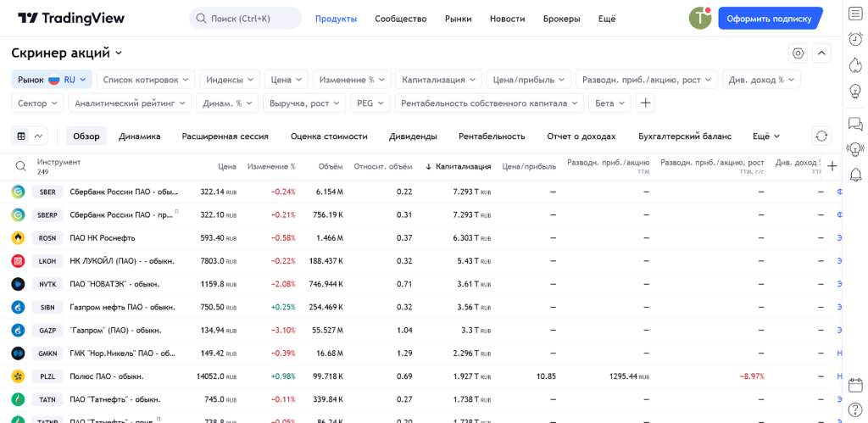The image size is (868, 423).
Task: Sort by the Цена column header
Action: pos(227,167)
